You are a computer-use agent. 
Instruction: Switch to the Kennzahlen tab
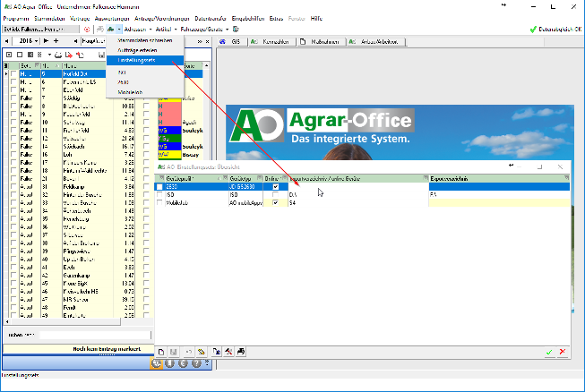click(x=272, y=42)
